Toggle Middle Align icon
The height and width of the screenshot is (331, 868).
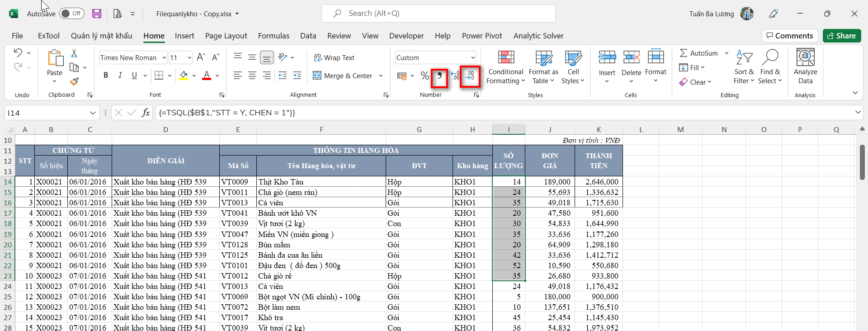252,57
